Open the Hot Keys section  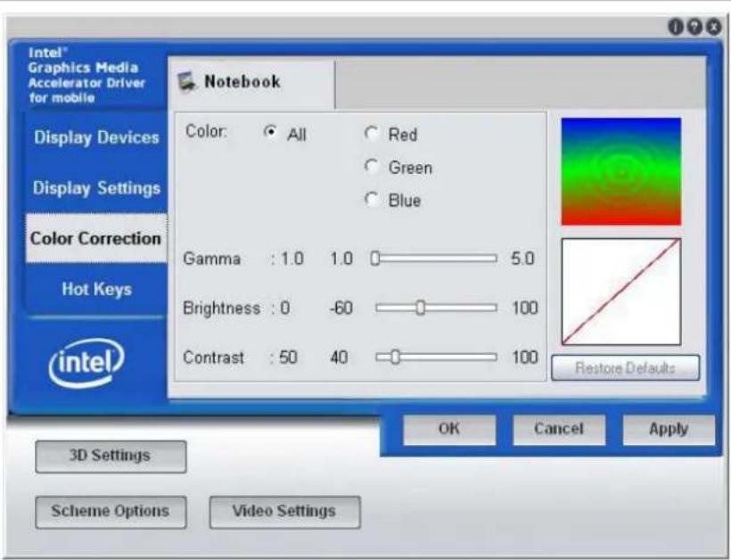tap(96, 289)
